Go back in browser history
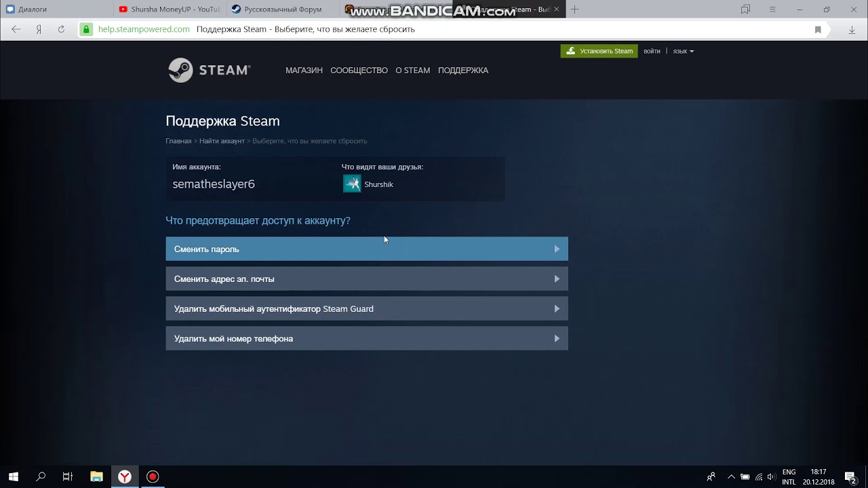868x488 pixels. (16, 29)
